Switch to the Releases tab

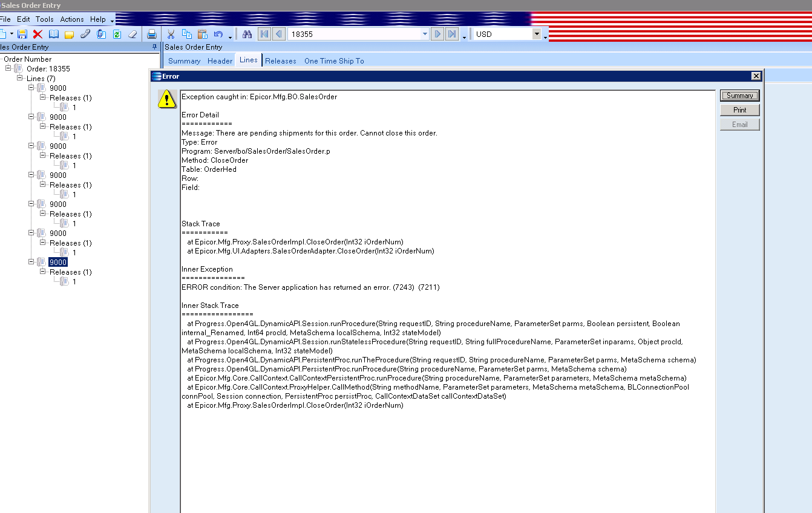pos(281,60)
